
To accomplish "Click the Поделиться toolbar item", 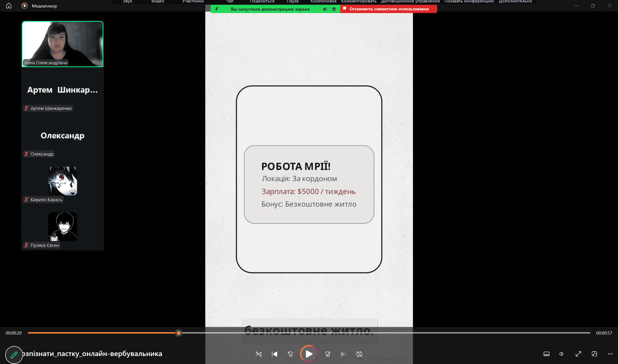I will [262, 1].
